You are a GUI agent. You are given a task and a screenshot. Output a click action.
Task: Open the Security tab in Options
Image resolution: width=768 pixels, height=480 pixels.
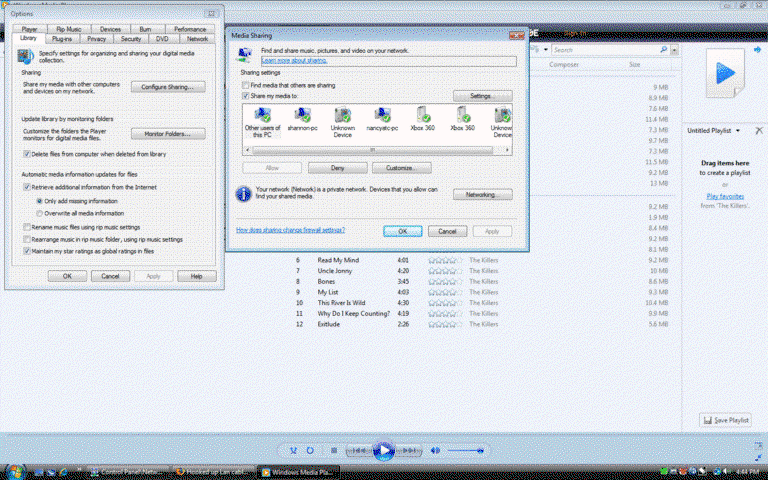click(131, 39)
